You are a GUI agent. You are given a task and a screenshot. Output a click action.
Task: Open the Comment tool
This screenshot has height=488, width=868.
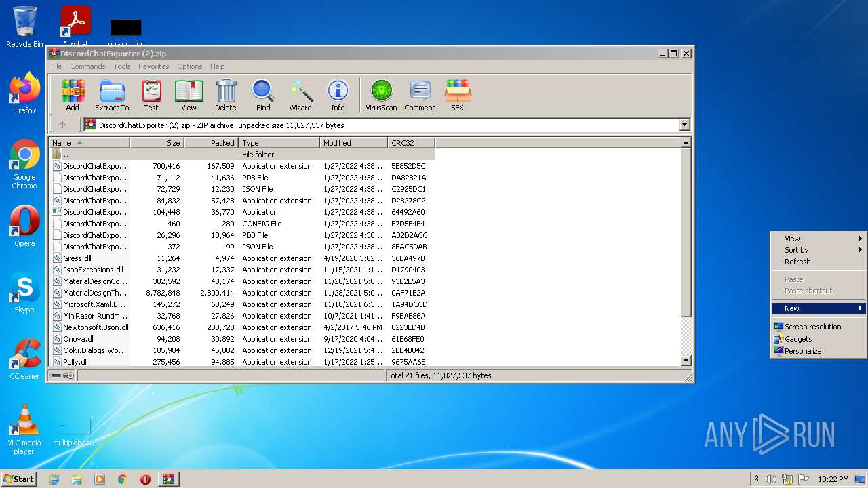coord(420,95)
